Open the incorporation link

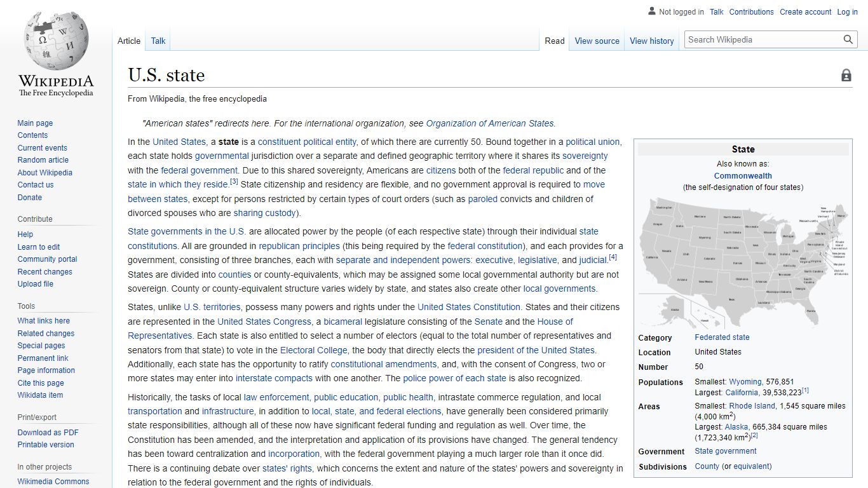coord(294,454)
